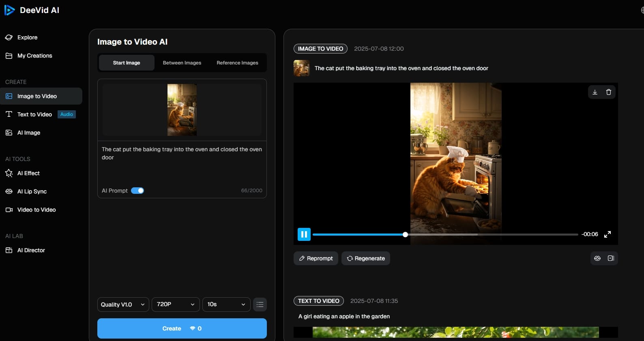
Task: Toggle the AI Prompt switch off
Action: 137,191
